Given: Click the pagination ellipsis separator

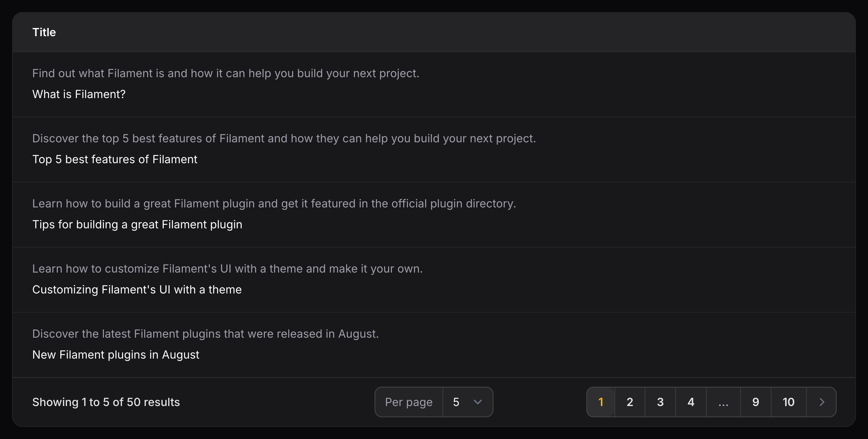Looking at the screenshot, I should [x=723, y=402].
